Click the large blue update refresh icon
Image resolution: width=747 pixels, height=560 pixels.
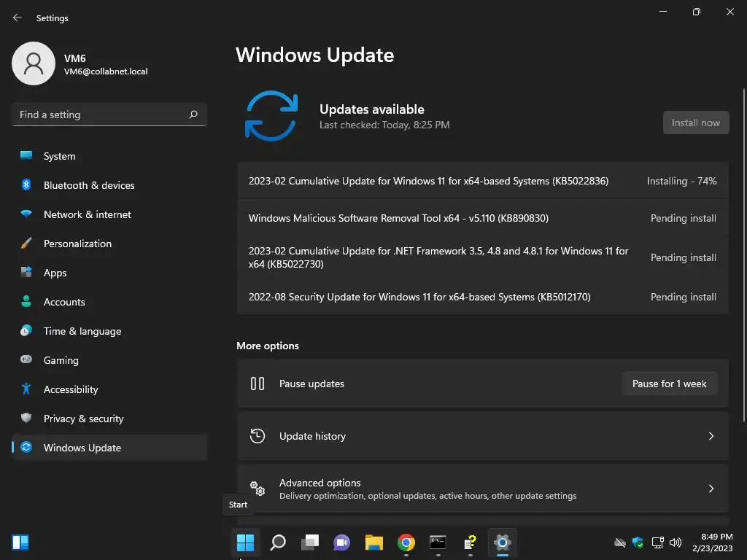pyautogui.click(x=271, y=116)
